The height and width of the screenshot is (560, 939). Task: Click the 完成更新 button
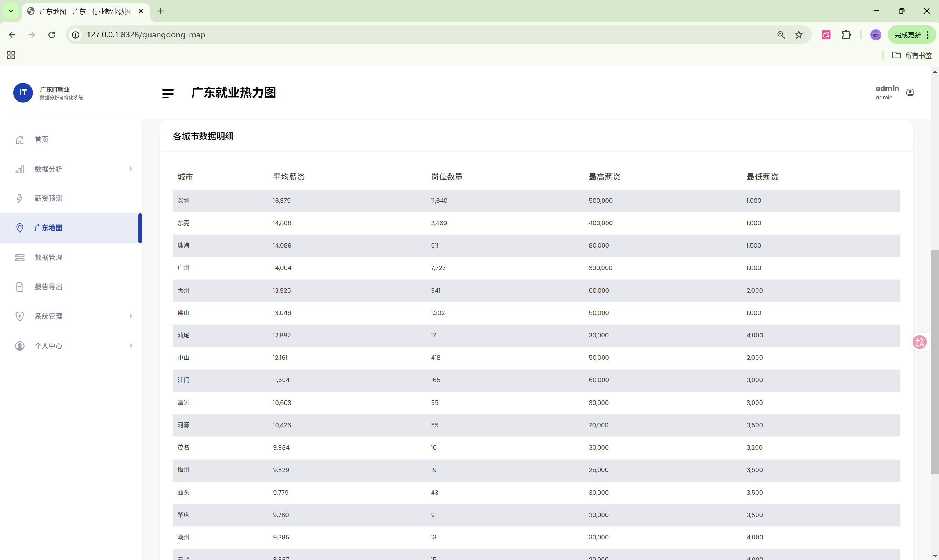click(907, 35)
